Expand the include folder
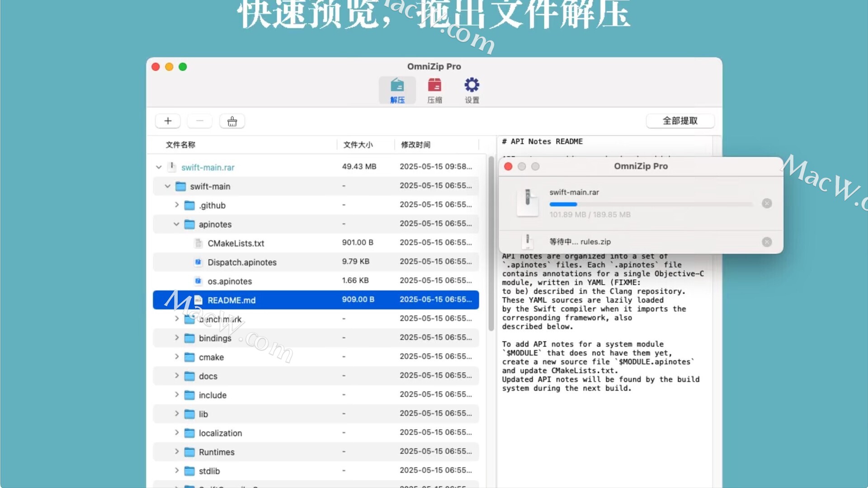868x488 pixels. tap(177, 395)
